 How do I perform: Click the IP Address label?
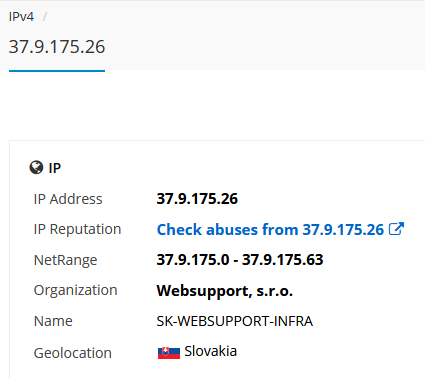point(68,199)
